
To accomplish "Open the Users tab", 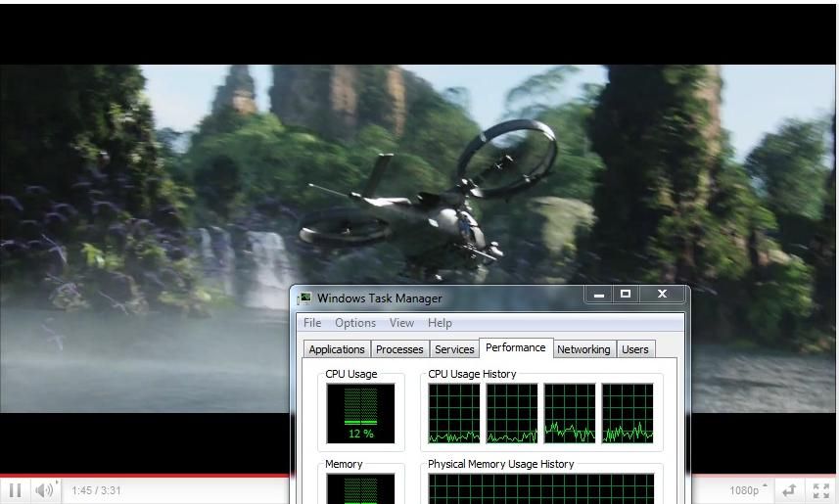I will [635, 349].
